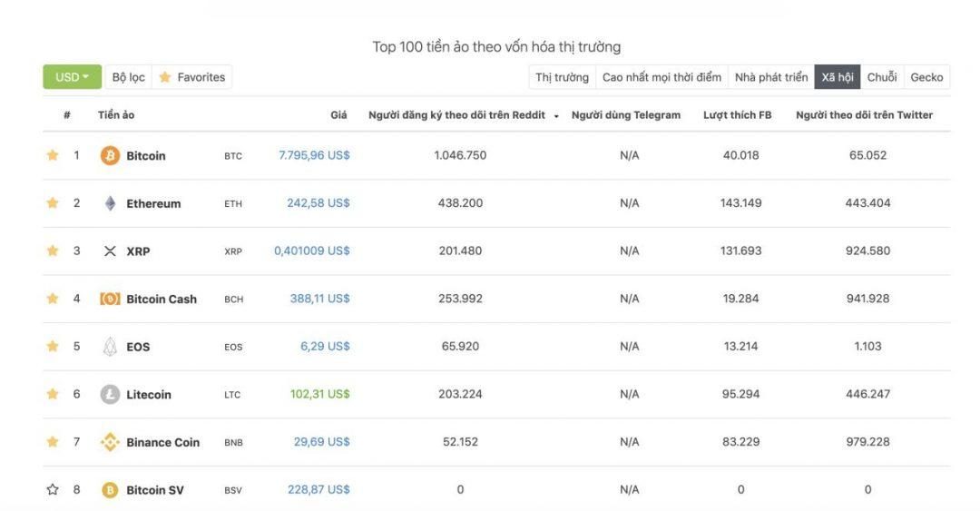Switch to the Nhà phát triển tab
Viewport: 980px width, 511px height.
(771, 77)
